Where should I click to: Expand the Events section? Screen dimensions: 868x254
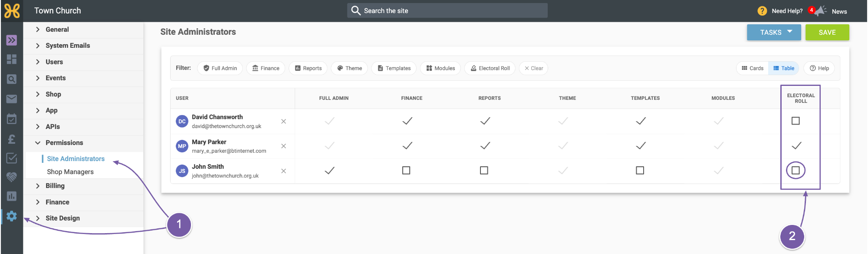click(83, 78)
